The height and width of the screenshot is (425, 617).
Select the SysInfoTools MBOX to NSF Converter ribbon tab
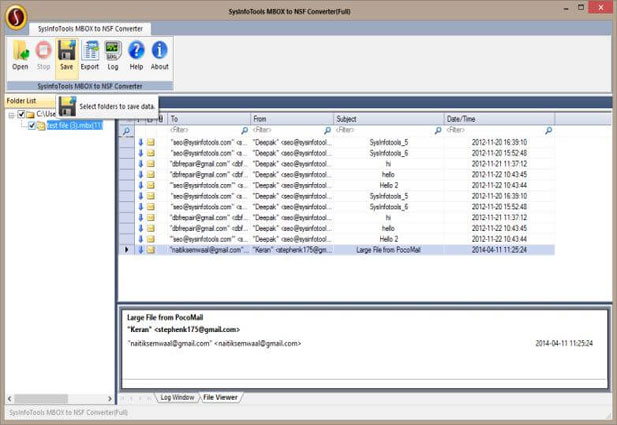(90, 29)
